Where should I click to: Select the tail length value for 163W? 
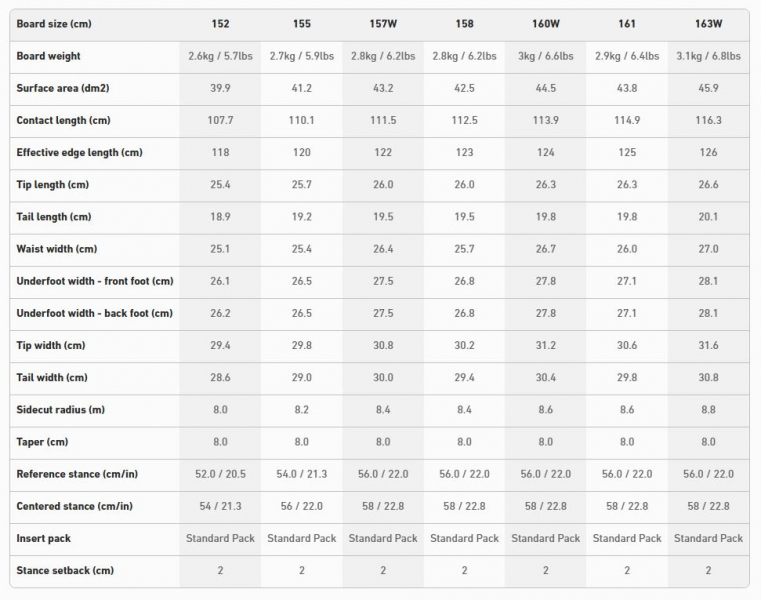point(708,217)
